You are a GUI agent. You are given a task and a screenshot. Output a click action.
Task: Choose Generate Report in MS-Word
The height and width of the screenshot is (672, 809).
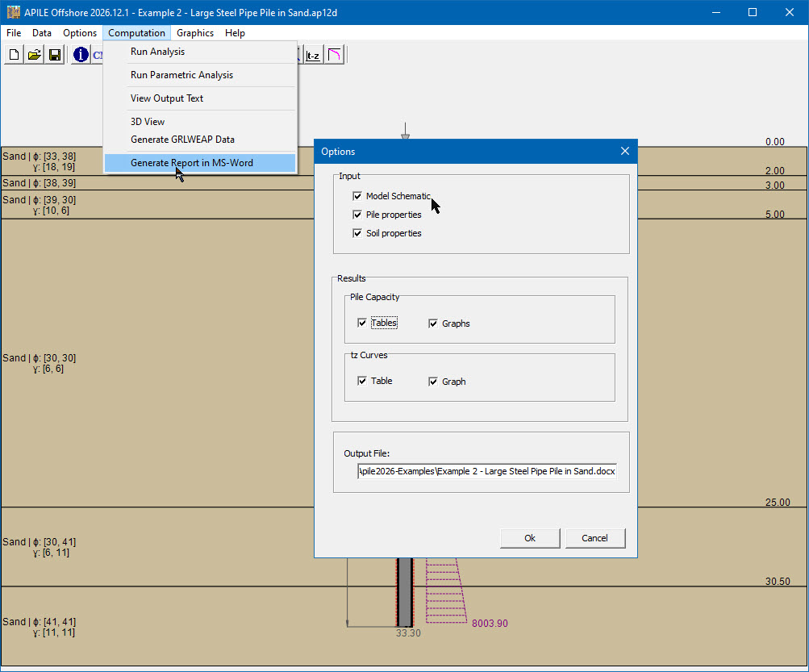pos(200,163)
